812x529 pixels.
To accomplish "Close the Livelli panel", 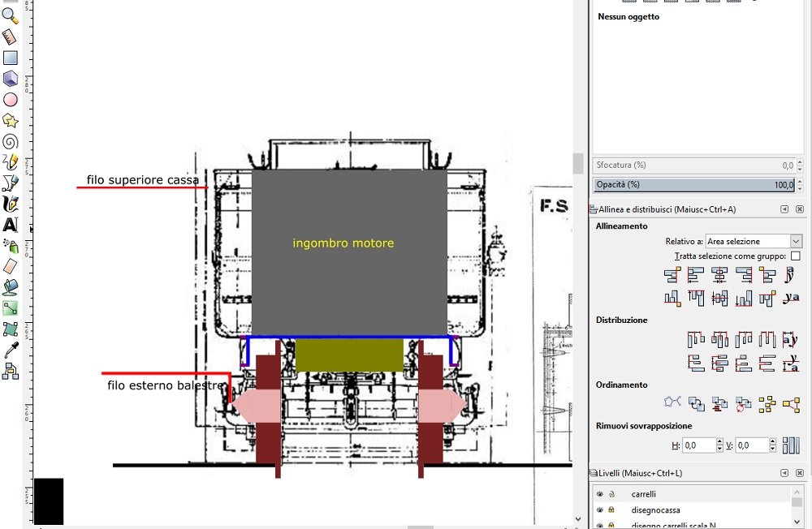I will pos(800,472).
